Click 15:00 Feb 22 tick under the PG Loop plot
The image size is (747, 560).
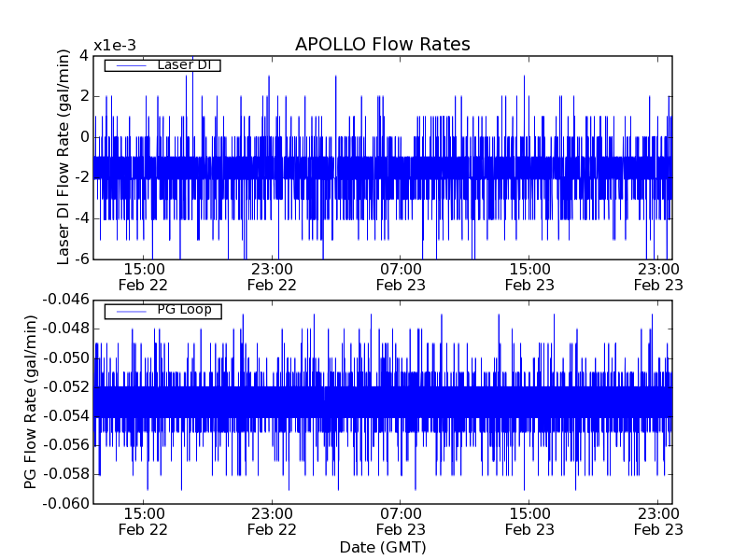click(x=144, y=521)
